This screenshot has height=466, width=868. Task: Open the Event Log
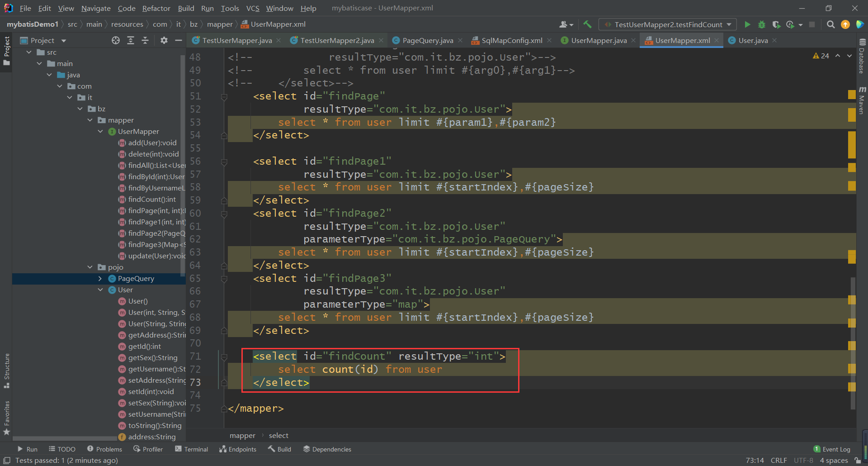click(x=832, y=449)
